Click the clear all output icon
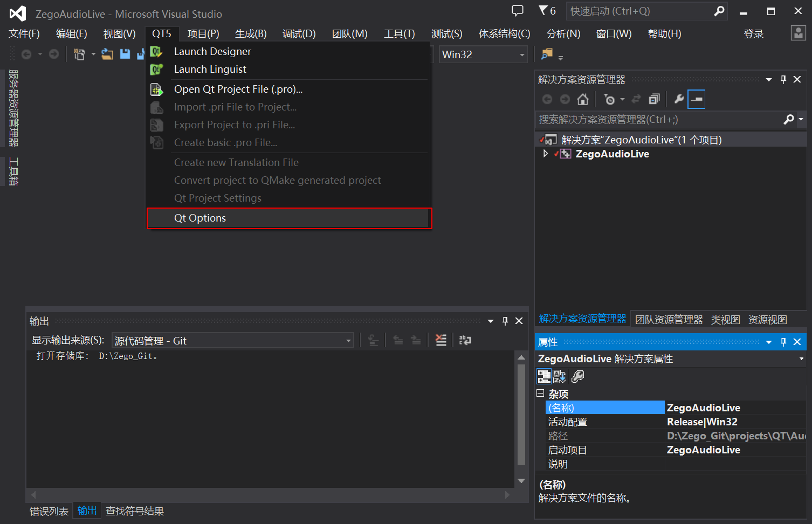 pos(441,340)
